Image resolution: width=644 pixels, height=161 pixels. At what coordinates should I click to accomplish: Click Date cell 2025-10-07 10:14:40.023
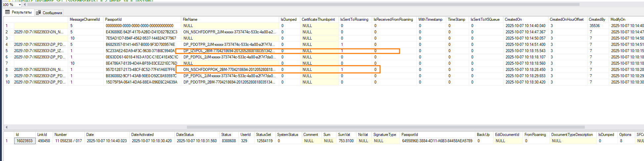click(107, 141)
